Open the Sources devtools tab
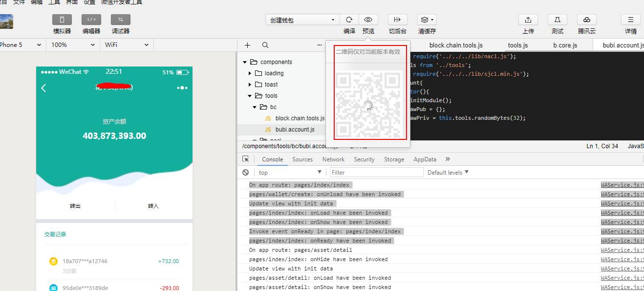Viewport: 644px width, 291px height. [302, 159]
